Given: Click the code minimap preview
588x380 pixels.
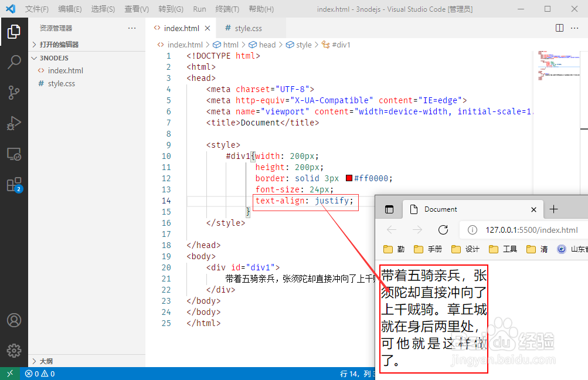Looking at the screenshot, I should (x=559, y=66).
